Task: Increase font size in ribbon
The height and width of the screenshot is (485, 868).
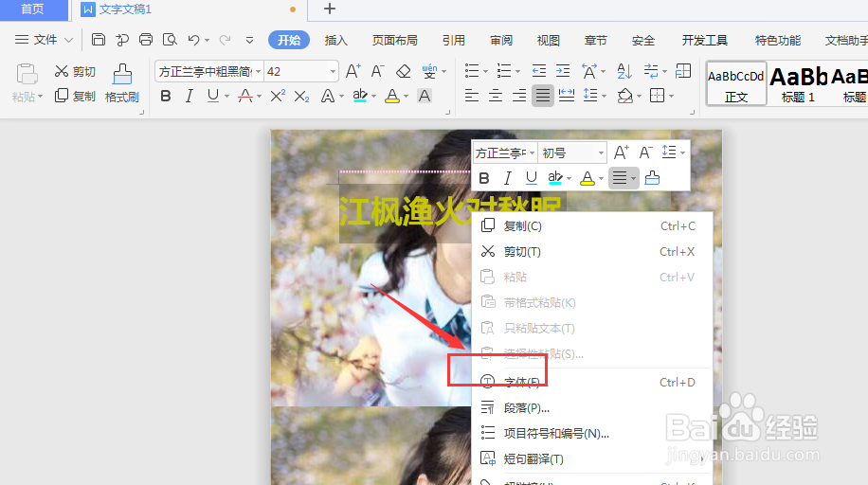Action: (353, 71)
